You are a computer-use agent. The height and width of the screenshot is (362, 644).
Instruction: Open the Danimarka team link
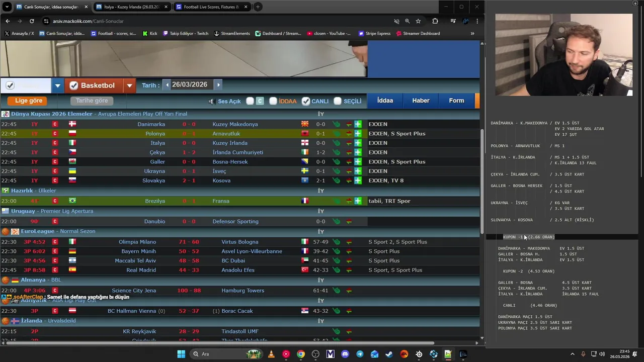(151, 124)
